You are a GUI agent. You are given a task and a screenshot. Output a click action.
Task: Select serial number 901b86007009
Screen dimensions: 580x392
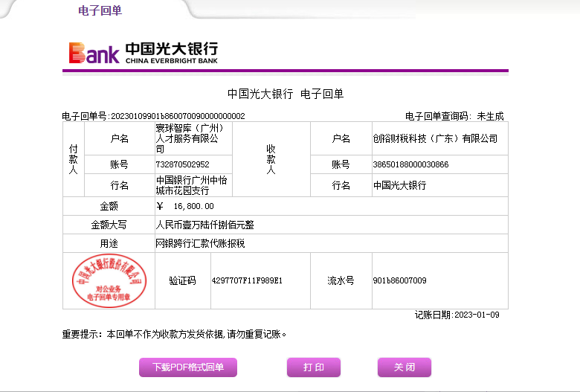click(399, 280)
